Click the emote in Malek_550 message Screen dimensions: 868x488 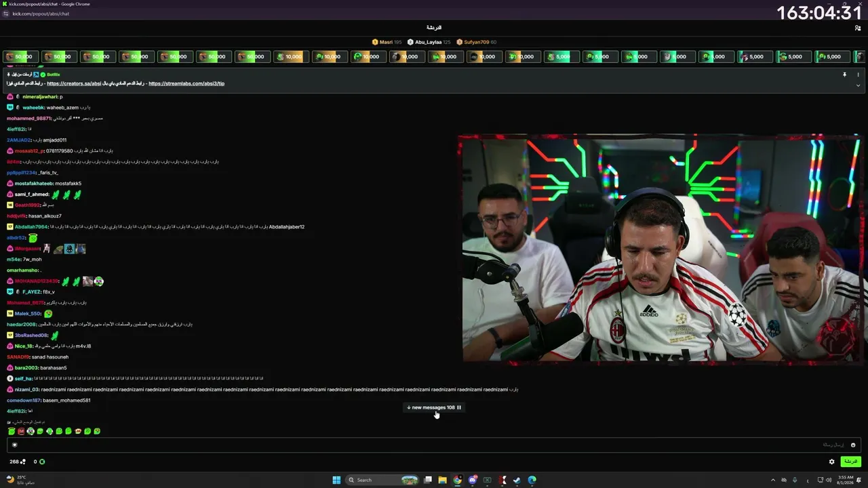pyautogui.click(x=47, y=314)
